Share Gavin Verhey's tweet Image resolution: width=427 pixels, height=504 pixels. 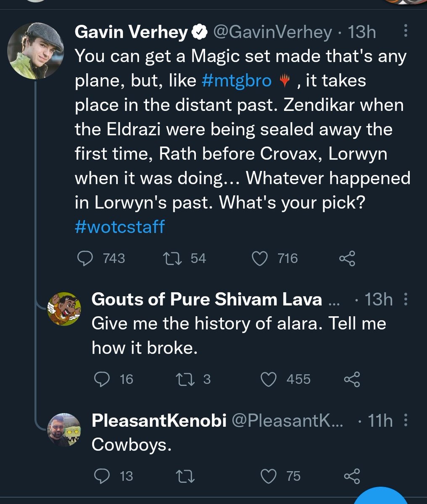347,258
